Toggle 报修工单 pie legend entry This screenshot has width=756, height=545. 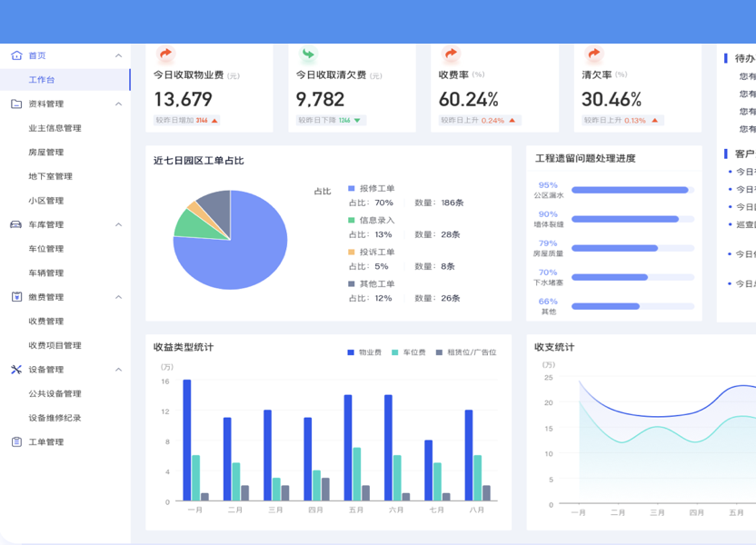point(372,188)
